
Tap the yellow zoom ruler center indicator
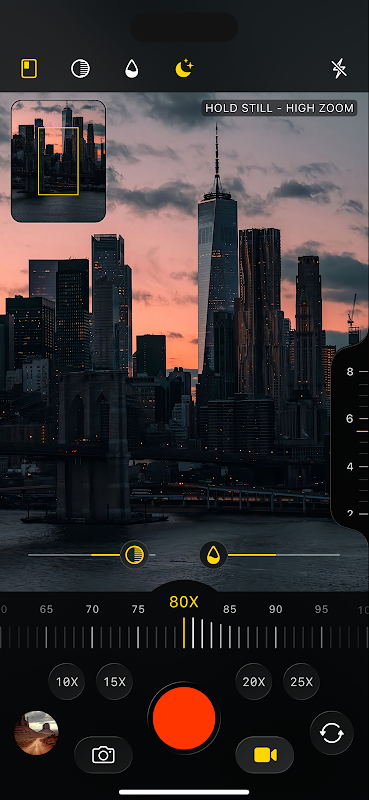(184, 633)
